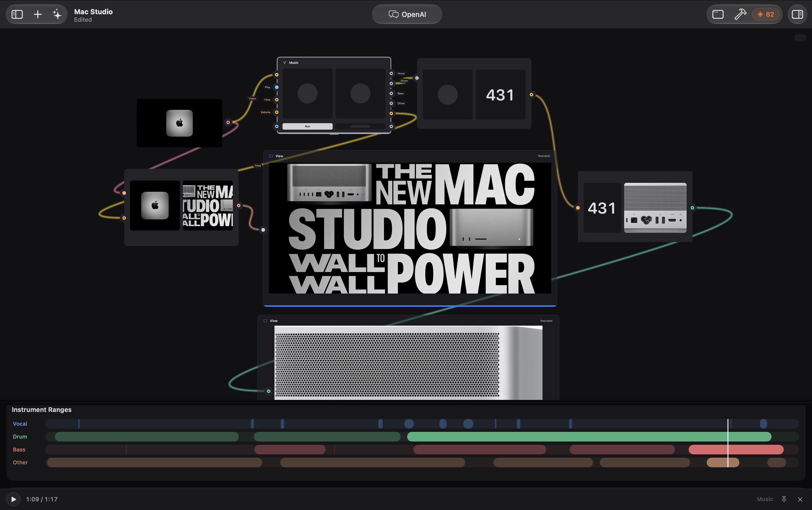Click the plus icon to add a node

tap(38, 14)
